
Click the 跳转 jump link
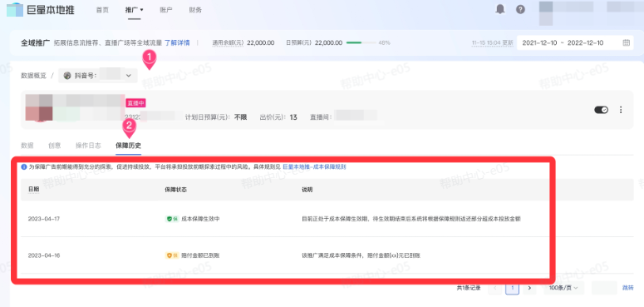627,288
